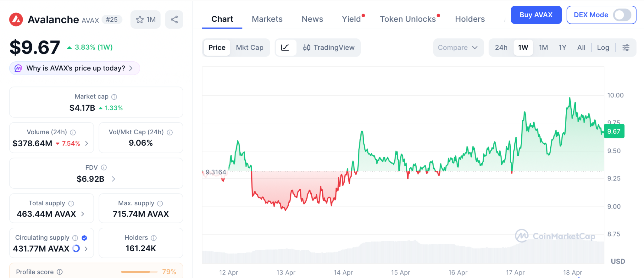Click the Profile score progress bar
Screen dimensions: 644x278
(139, 272)
